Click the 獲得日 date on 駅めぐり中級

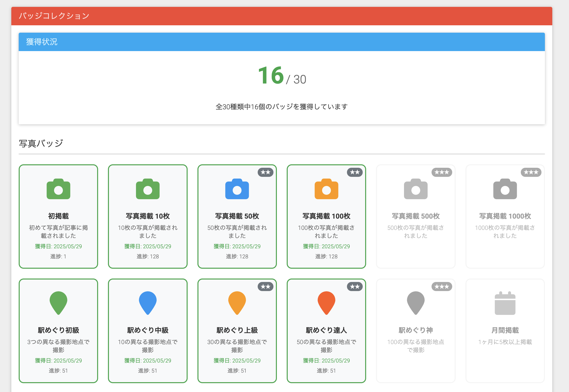[148, 361]
